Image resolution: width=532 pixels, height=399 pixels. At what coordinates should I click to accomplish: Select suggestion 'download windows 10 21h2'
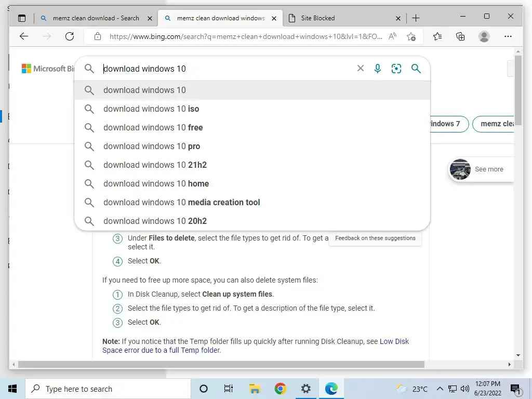[x=252, y=165]
